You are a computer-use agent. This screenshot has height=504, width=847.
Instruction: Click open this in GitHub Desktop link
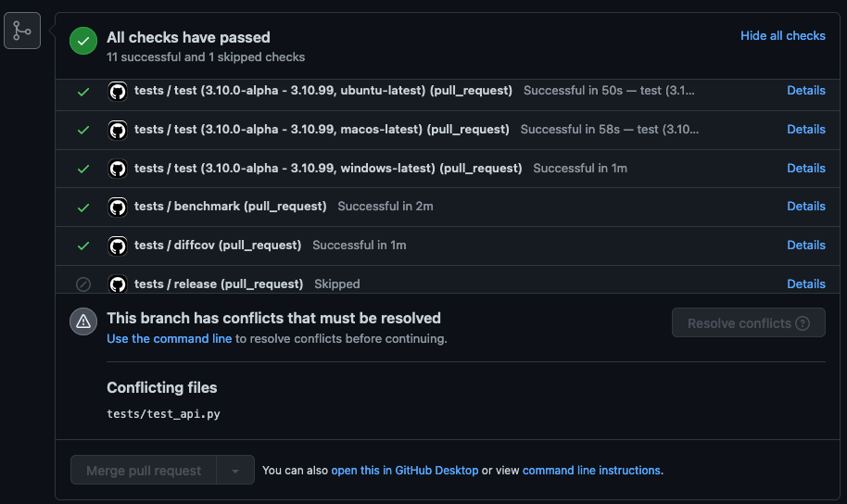tap(404, 471)
